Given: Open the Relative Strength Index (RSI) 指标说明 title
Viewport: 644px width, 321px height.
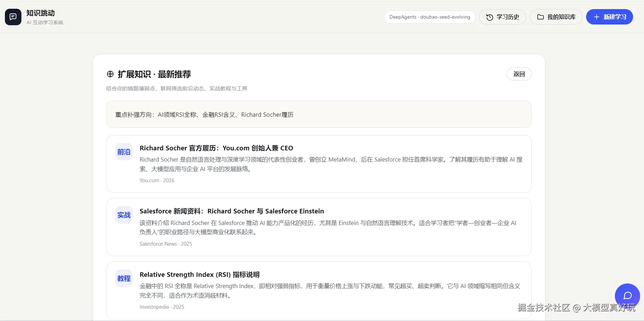Looking at the screenshot, I should click(x=199, y=274).
